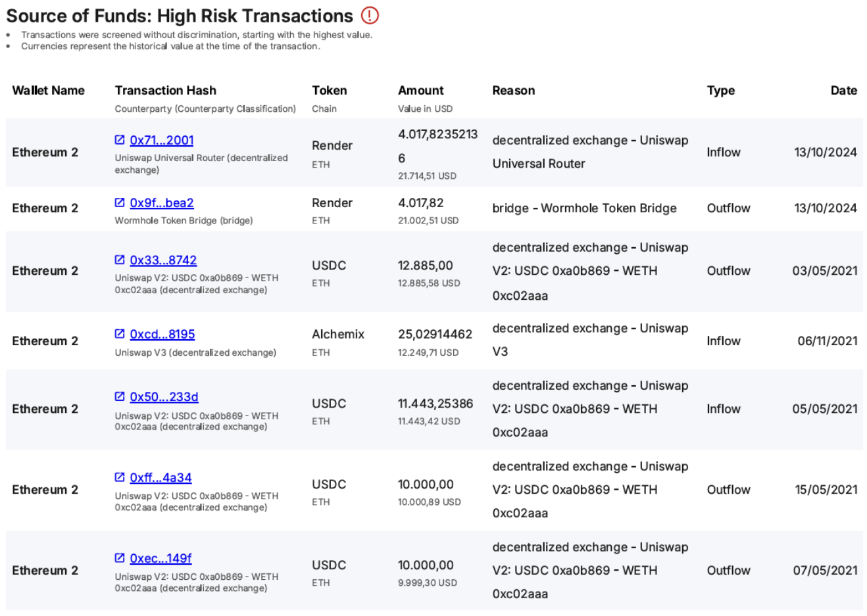Select the Wallet Name column header
867x616 pixels.
point(49,91)
